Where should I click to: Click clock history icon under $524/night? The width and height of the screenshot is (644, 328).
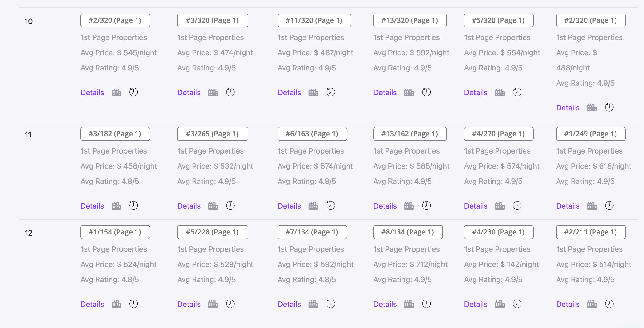pos(133,304)
